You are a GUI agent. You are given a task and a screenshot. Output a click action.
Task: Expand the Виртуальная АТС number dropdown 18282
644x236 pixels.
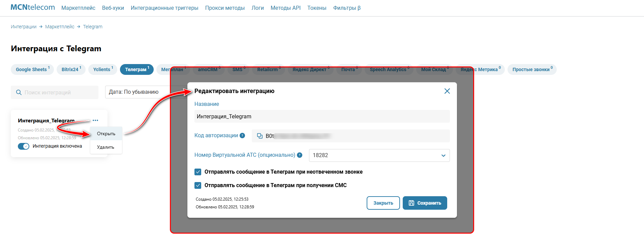point(379,155)
